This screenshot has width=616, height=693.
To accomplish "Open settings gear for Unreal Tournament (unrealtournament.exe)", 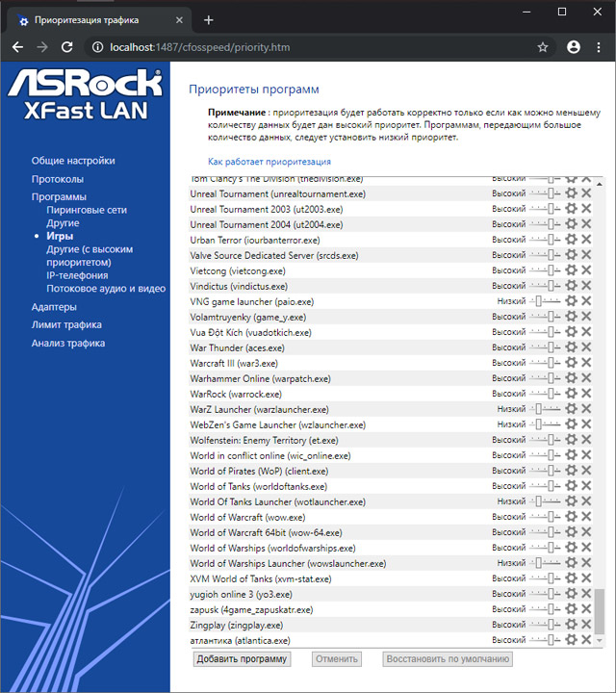I will coord(572,193).
